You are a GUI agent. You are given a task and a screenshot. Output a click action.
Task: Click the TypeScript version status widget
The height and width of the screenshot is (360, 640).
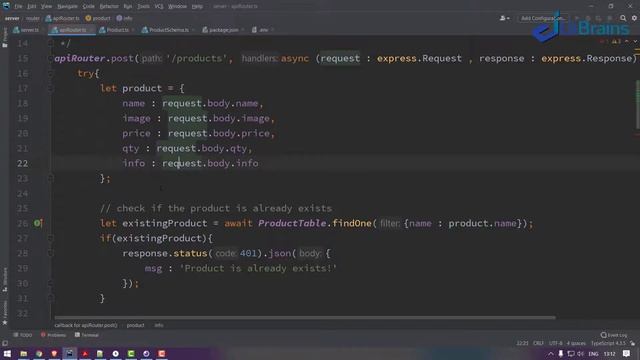608,343
